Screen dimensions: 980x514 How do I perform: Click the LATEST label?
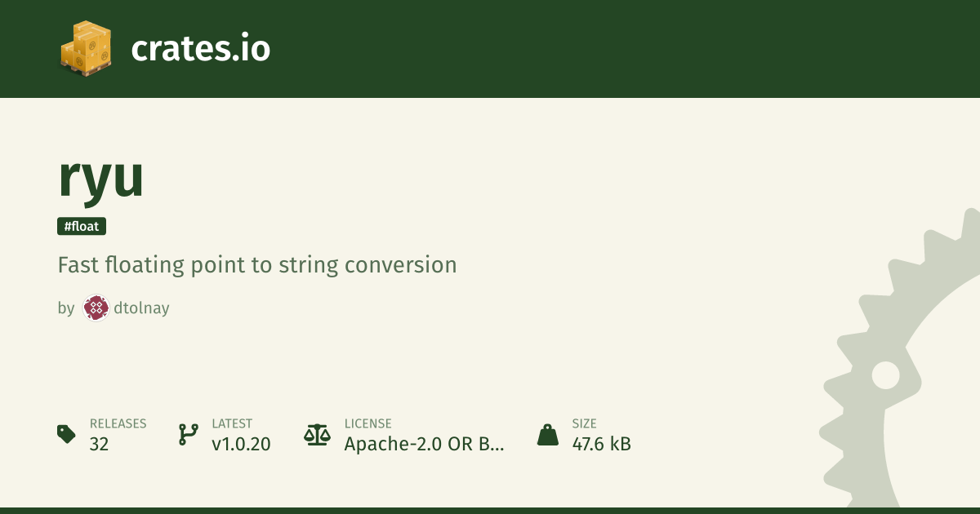point(232,423)
